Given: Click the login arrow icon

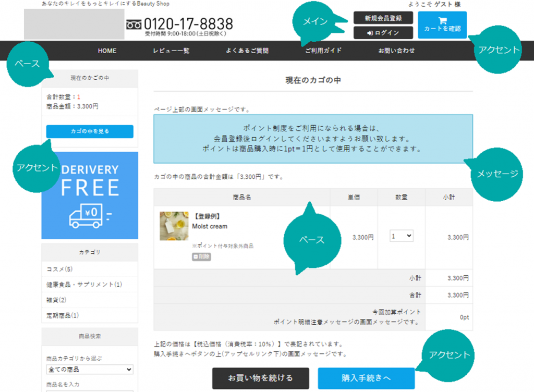Looking at the screenshot, I should tap(370, 33).
